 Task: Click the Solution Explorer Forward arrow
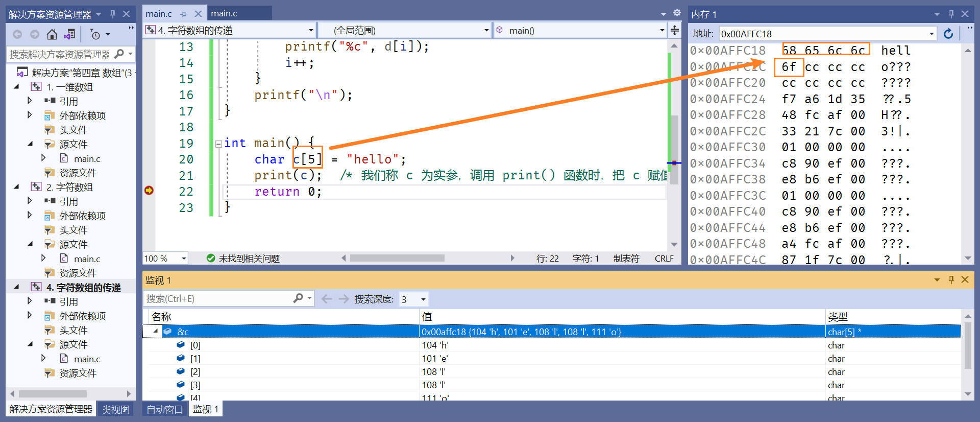click(x=35, y=34)
